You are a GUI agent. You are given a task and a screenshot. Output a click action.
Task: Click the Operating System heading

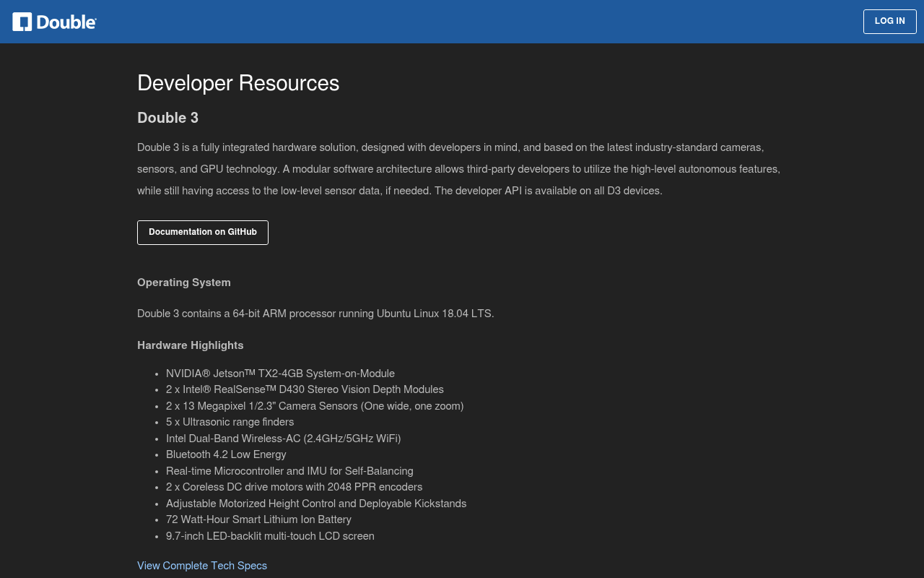[184, 282]
